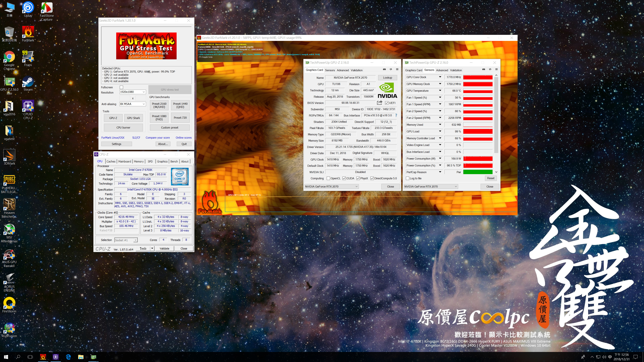This screenshot has width=644, height=362.
Task: Click the Reset button in GPU-Z Sensors
Action: tap(491, 178)
